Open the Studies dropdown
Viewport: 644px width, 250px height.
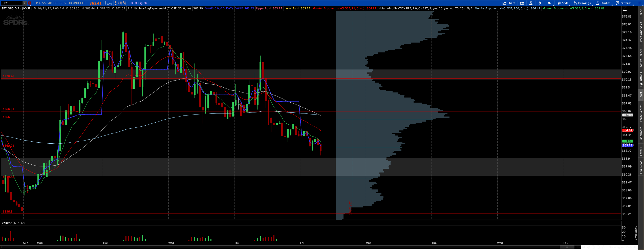coord(603,3)
